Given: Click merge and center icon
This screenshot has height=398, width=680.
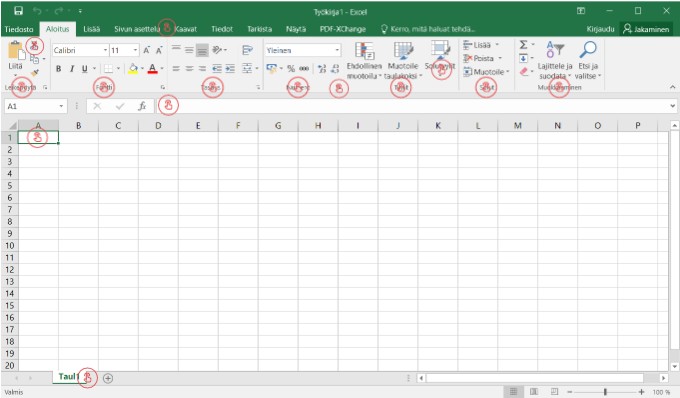Looking at the screenshot, I should point(247,69).
